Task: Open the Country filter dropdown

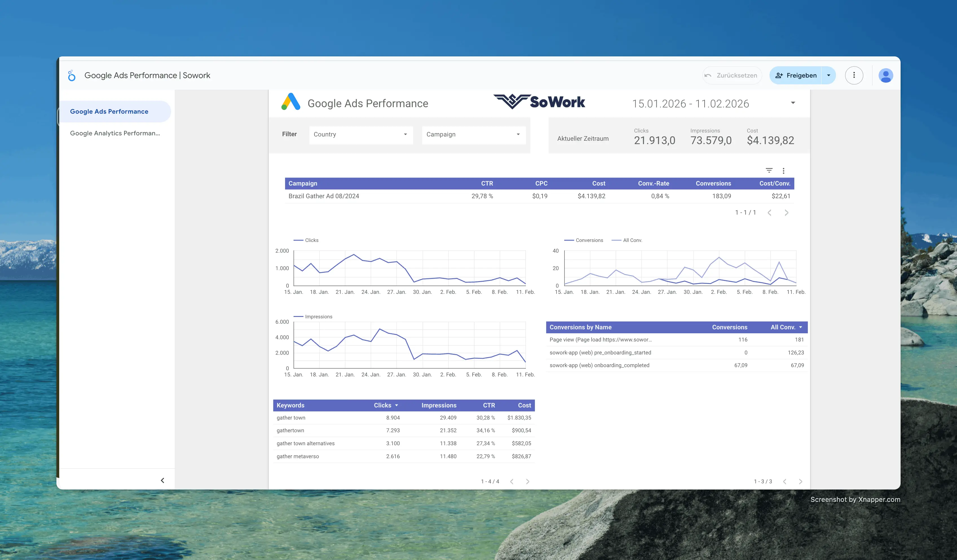Action: point(361,135)
